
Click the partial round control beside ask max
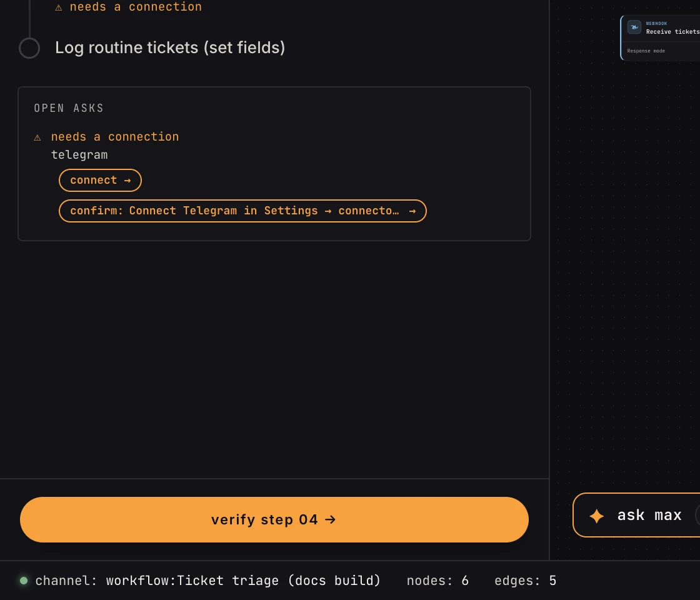click(697, 515)
